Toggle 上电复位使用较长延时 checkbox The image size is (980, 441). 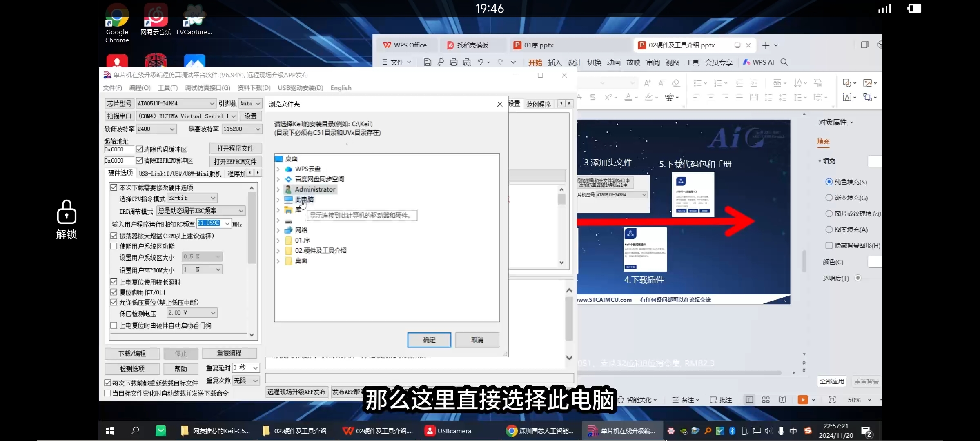(114, 282)
